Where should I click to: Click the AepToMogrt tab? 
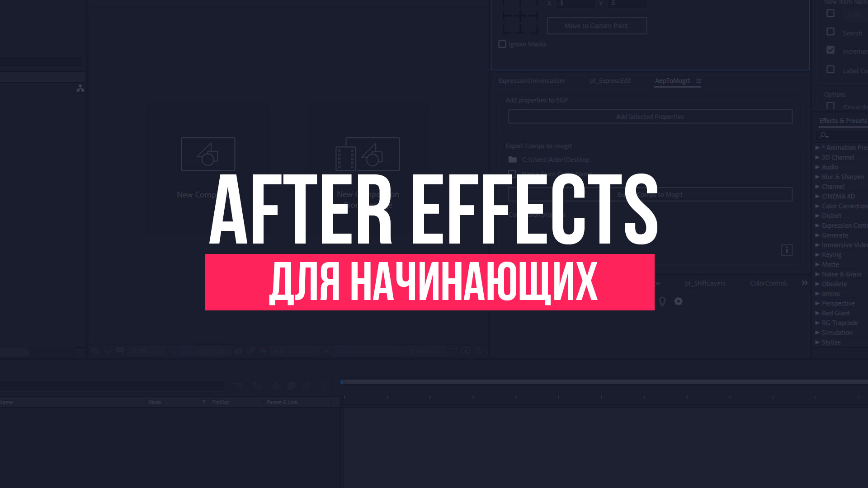672,80
